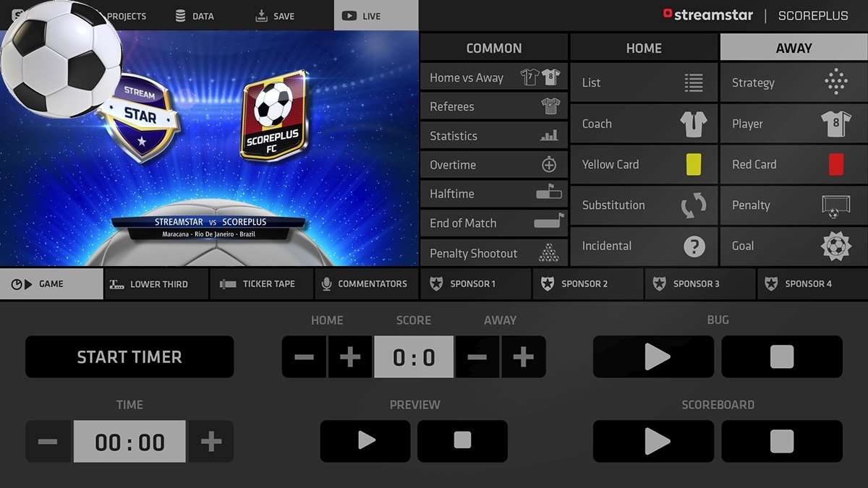The width and height of the screenshot is (868, 488).
Task: Show the End of Match graphic
Action: 494,223
